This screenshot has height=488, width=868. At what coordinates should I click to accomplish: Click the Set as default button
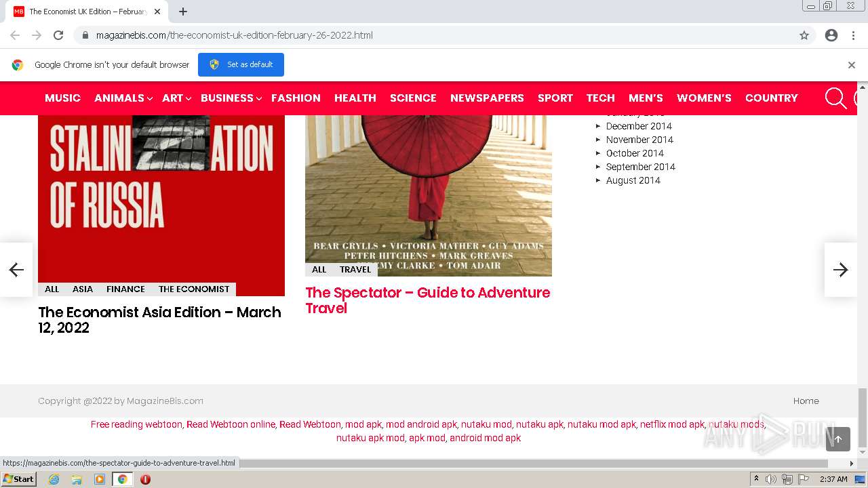click(241, 64)
